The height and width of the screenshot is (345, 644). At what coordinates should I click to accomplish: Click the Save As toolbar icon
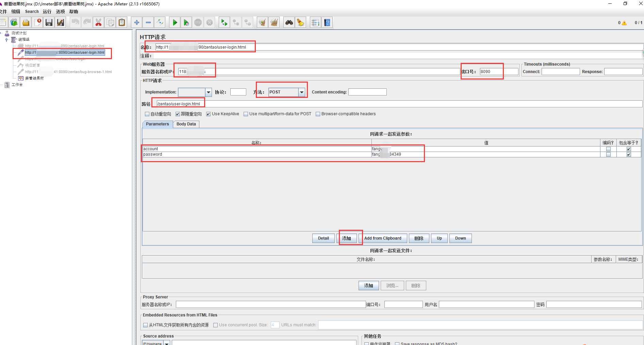61,23
